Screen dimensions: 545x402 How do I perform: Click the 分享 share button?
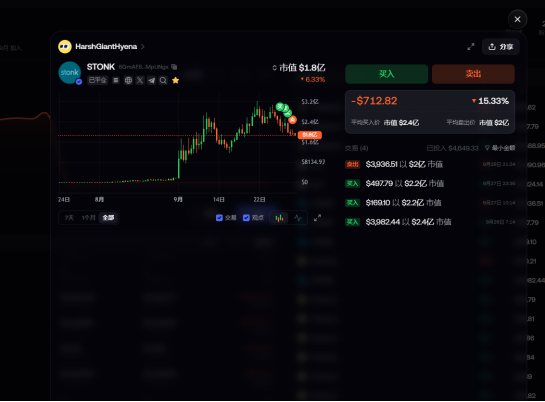click(x=501, y=47)
